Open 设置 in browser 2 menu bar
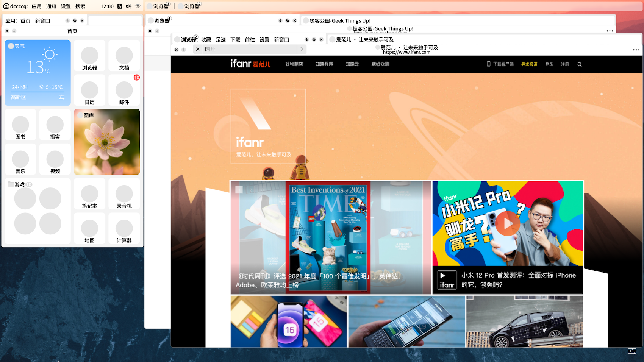The width and height of the screenshot is (644, 362). click(x=264, y=40)
